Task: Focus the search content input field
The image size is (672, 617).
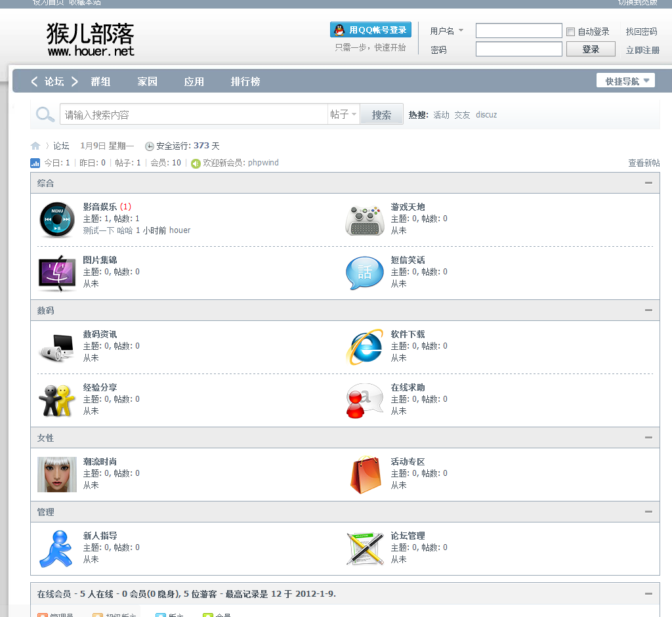Action: point(194,114)
